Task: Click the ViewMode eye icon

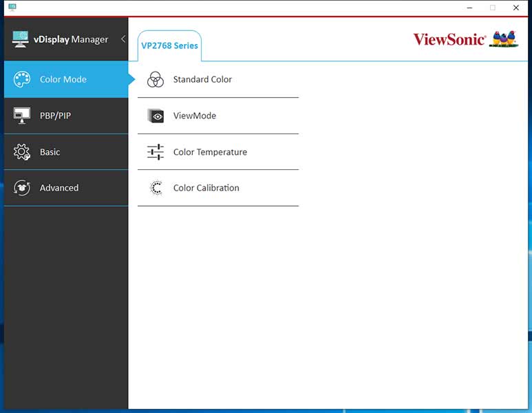Action: tap(156, 116)
